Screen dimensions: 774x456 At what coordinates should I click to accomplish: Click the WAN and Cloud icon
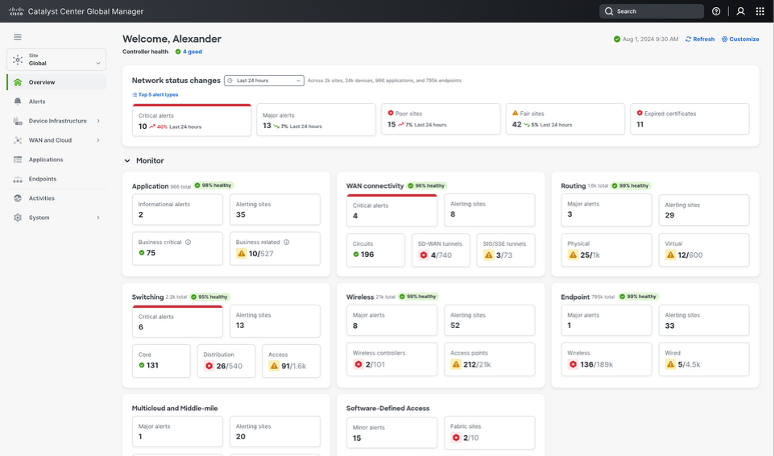pyautogui.click(x=18, y=140)
